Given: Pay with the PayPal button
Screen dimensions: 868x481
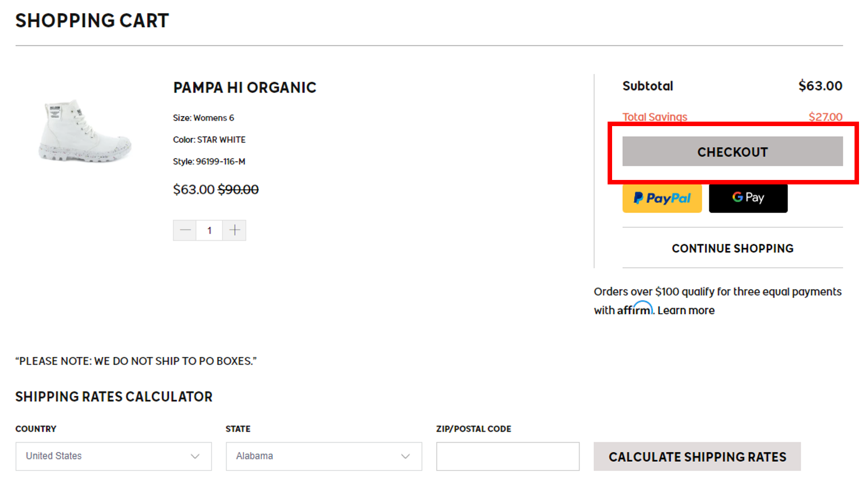Looking at the screenshot, I should (x=662, y=198).
